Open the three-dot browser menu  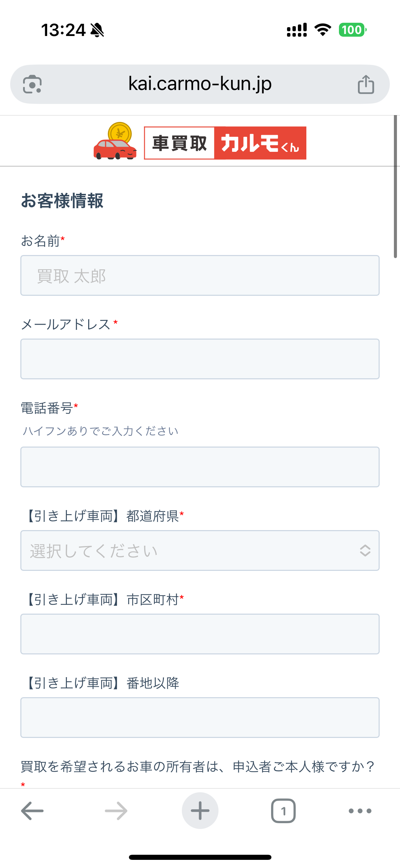click(360, 811)
